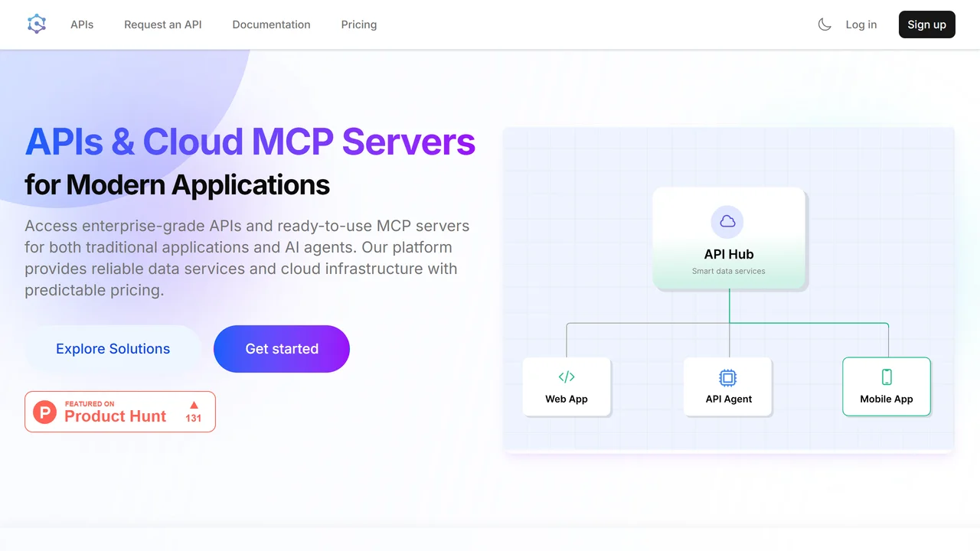Image resolution: width=980 pixels, height=551 pixels.
Task: Click 'Smart data services' subtitle
Action: click(729, 271)
